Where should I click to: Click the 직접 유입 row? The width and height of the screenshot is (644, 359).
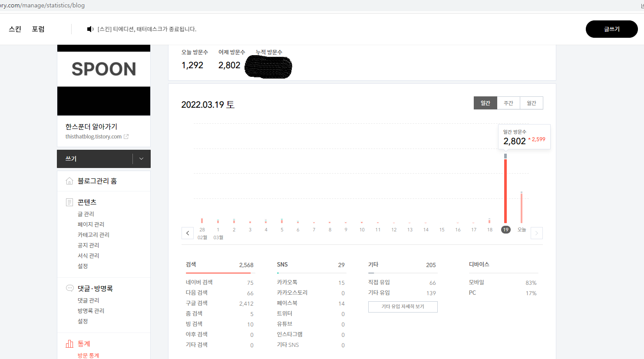(402, 283)
